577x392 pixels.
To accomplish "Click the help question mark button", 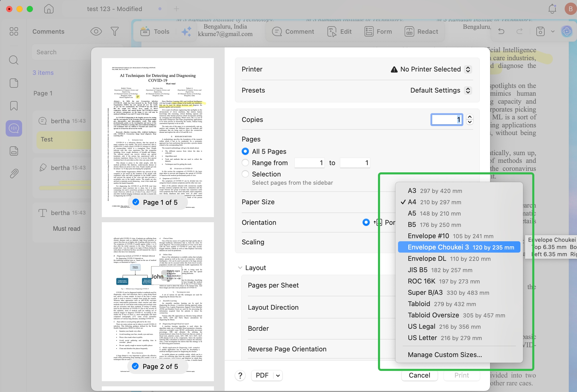I will pyautogui.click(x=240, y=376).
